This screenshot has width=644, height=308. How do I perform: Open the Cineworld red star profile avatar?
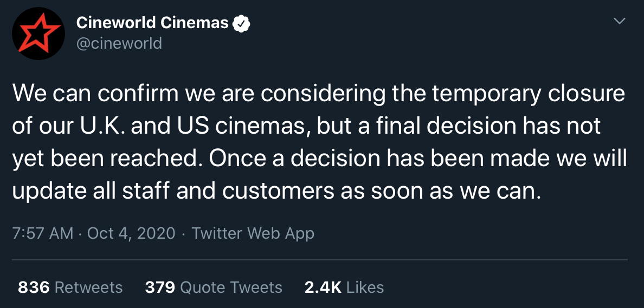[38, 34]
